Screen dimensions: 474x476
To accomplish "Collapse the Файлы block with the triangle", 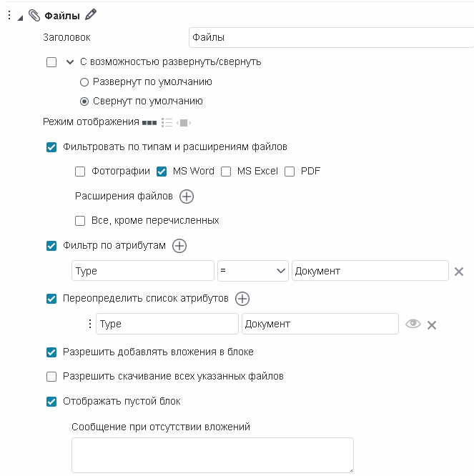I will click(x=20, y=16).
